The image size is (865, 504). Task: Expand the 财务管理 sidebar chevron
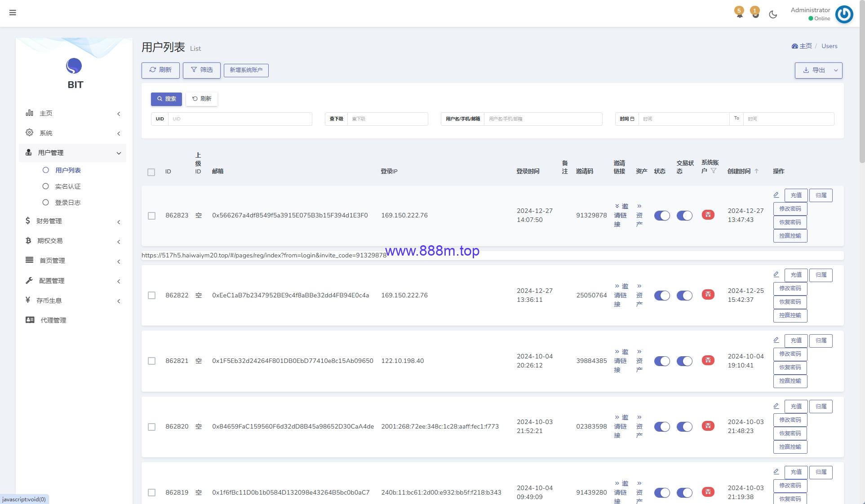119,222
